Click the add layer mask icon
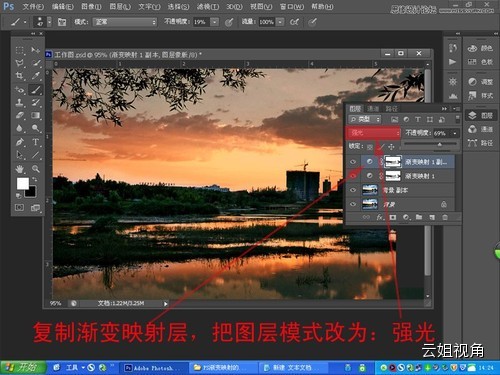The height and width of the screenshot is (375, 500). (x=393, y=217)
